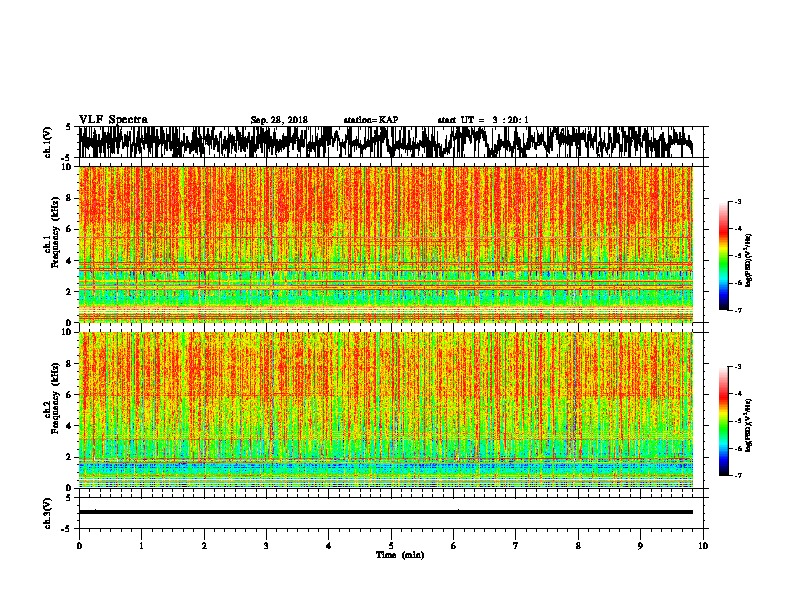
Task: Click the "start UT = 3 :20: 1" text
Action: point(483,120)
